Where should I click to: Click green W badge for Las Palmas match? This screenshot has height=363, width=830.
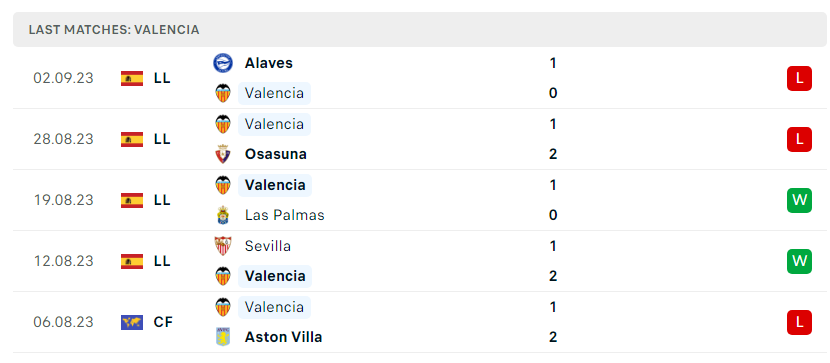pyautogui.click(x=799, y=200)
